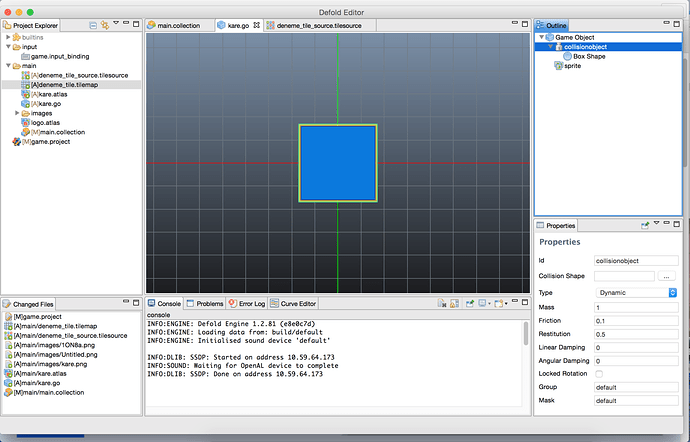Viewport: 690px width, 442px height.
Task: Collapse the collisionobject node in Outline
Action: click(550, 46)
